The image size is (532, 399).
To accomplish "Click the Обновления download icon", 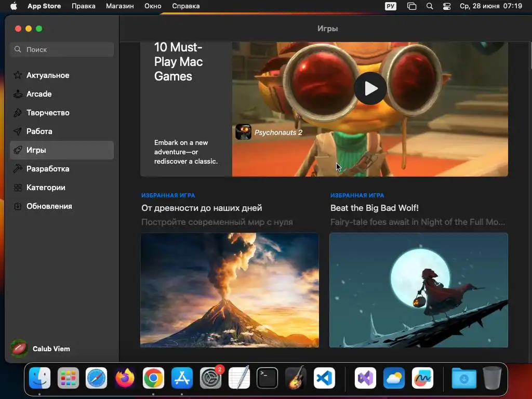I will [18, 206].
